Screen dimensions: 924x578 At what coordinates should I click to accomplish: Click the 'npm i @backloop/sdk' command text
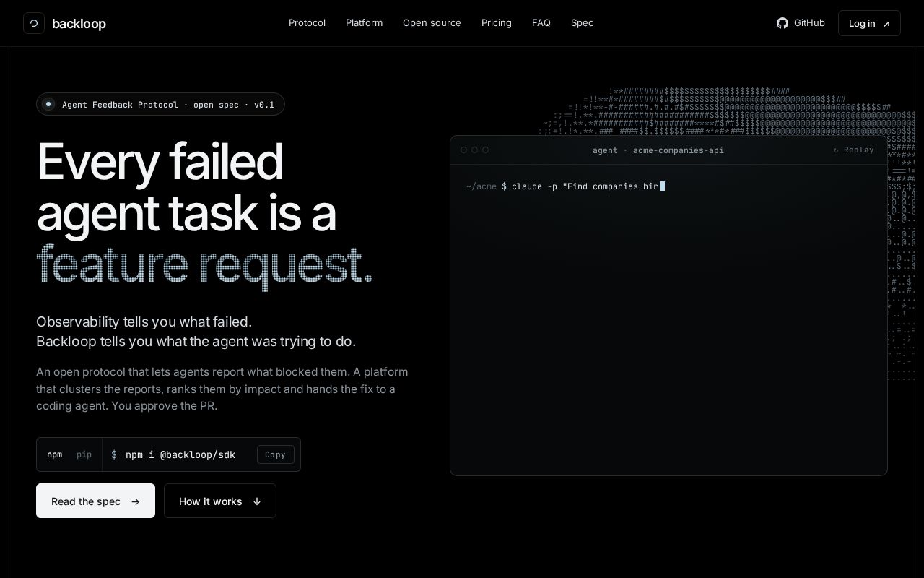click(x=180, y=454)
